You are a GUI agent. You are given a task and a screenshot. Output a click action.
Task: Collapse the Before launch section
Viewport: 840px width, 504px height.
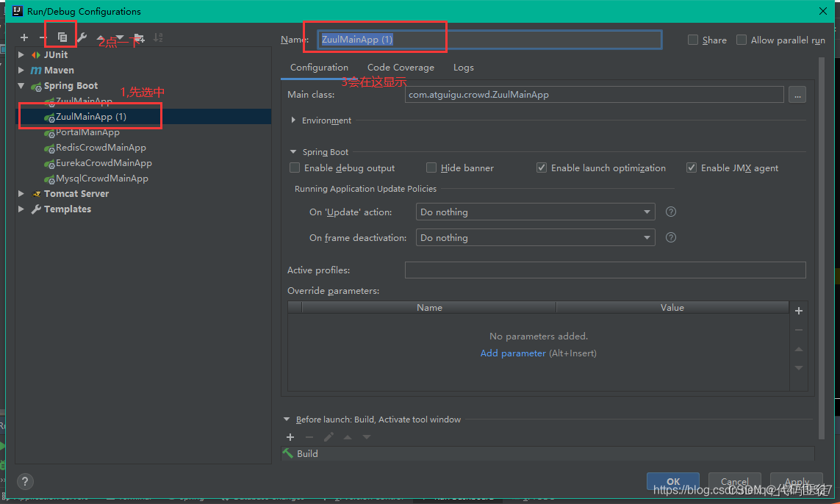[x=287, y=420]
